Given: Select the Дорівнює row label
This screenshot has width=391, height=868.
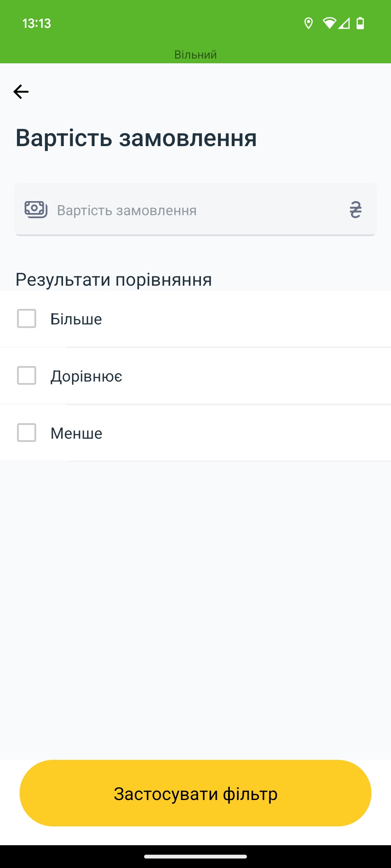Looking at the screenshot, I should (86, 376).
